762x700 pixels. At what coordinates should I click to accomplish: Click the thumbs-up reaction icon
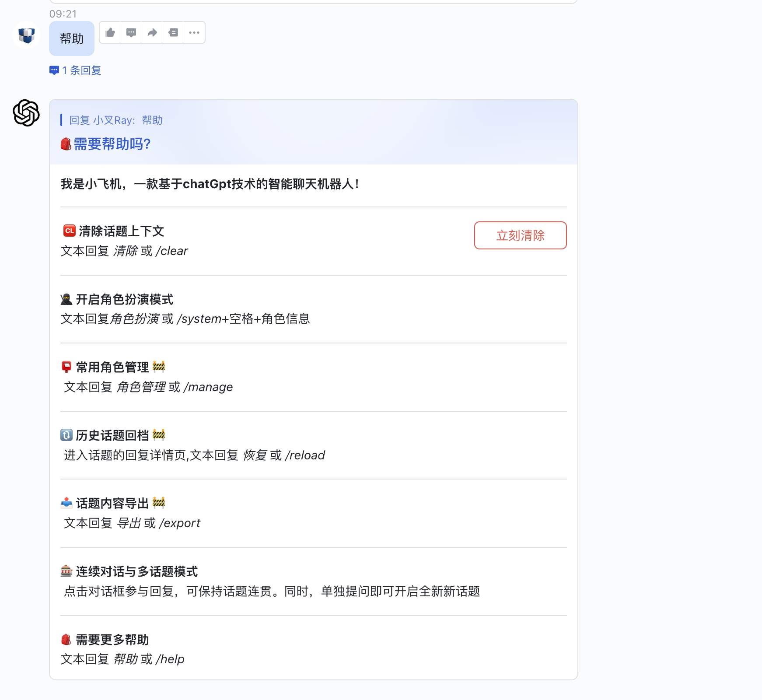click(110, 32)
